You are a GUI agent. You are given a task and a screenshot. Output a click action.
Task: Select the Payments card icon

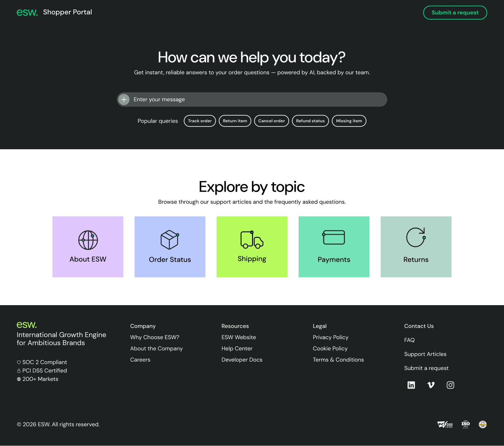(334, 237)
